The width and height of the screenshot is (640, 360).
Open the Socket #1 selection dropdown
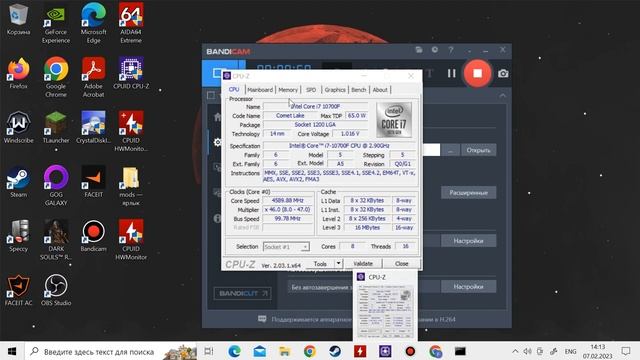pyautogui.click(x=286, y=247)
